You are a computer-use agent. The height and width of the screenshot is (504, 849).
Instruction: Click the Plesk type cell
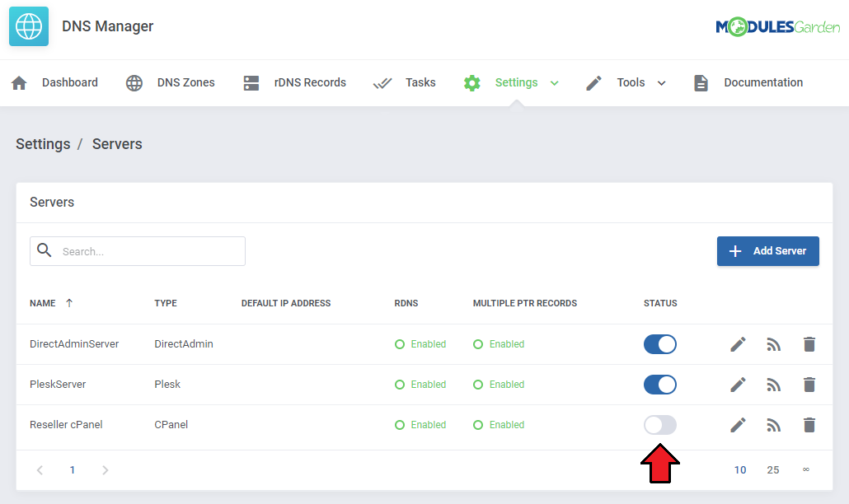tap(167, 385)
